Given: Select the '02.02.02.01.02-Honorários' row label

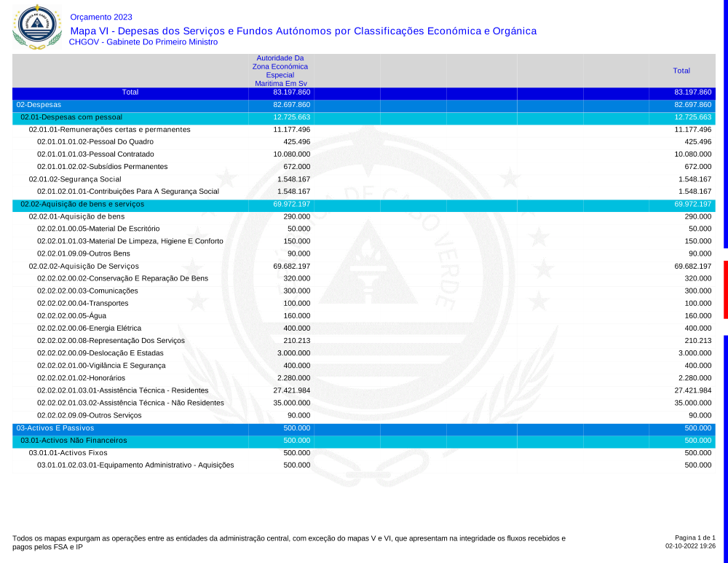Looking at the screenshot, I should 81,378.
